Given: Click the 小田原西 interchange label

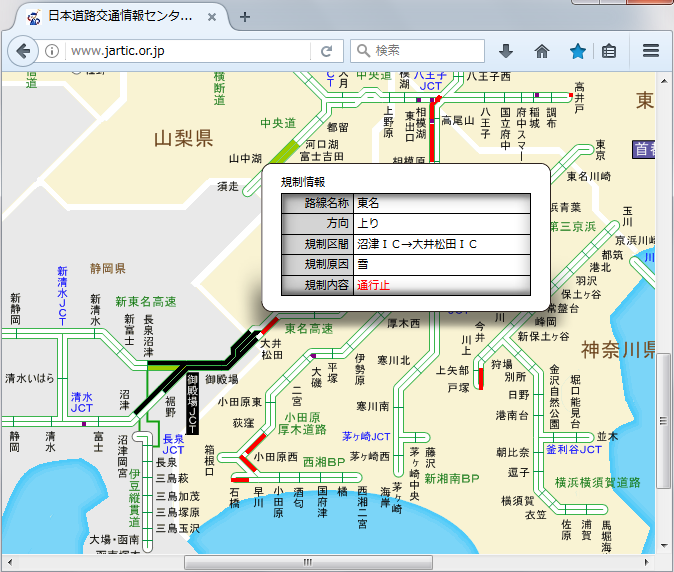Looking at the screenshot, I should point(275,457).
